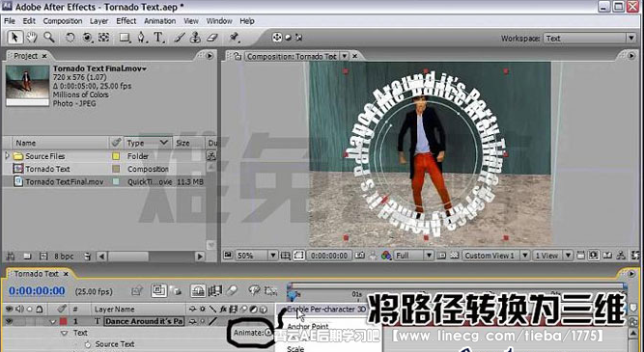Select the Rectangle Mask tool
Image resolution: width=644 pixels, height=352 pixels.
pyautogui.click(x=124, y=38)
